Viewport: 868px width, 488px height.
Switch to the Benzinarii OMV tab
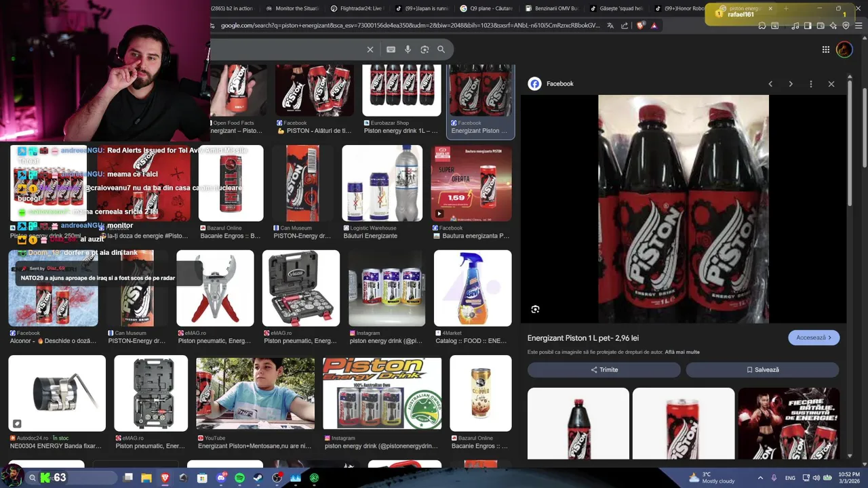(x=551, y=9)
